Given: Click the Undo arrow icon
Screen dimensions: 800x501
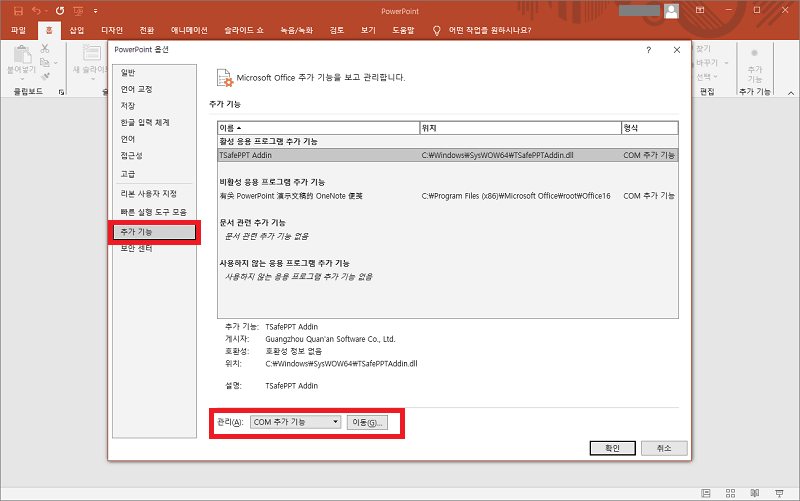Looking at the screenshot, I should point(36,11).
